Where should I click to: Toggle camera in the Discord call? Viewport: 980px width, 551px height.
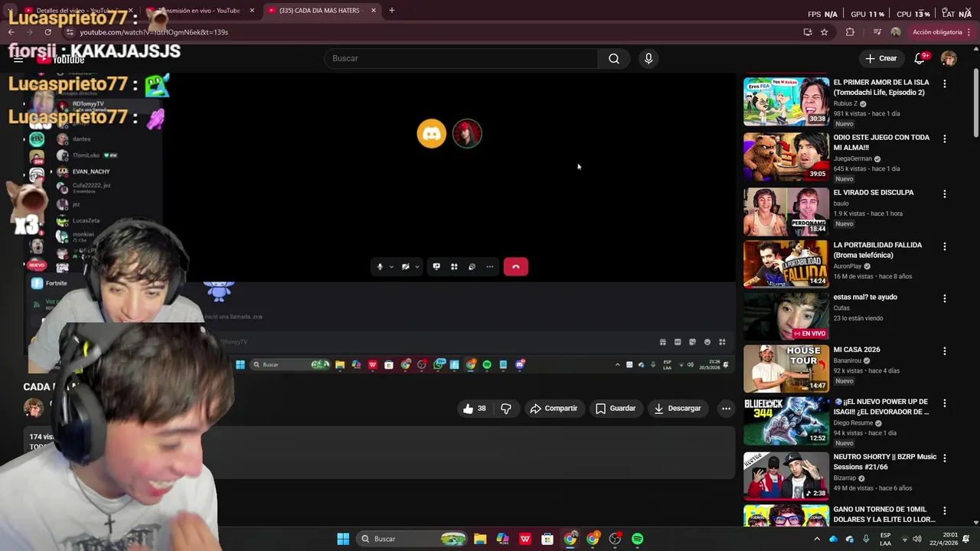(x=406, y=266)
